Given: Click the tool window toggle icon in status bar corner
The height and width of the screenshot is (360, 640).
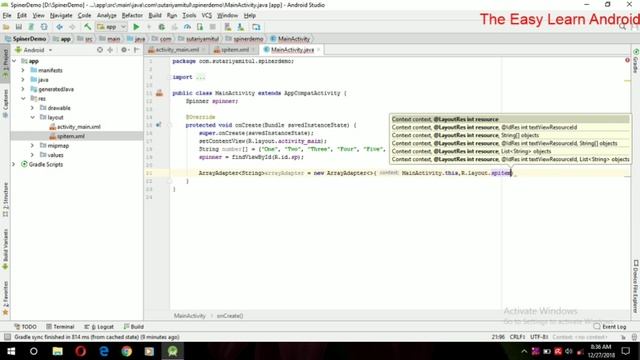Looking at the screenshot, I should tap(7, 337).
